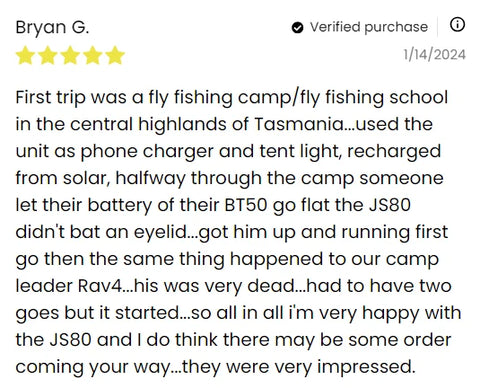480x388 pixels.
Task: Click the 'phone charger and tent light' text
Action: tap(212, 152)
